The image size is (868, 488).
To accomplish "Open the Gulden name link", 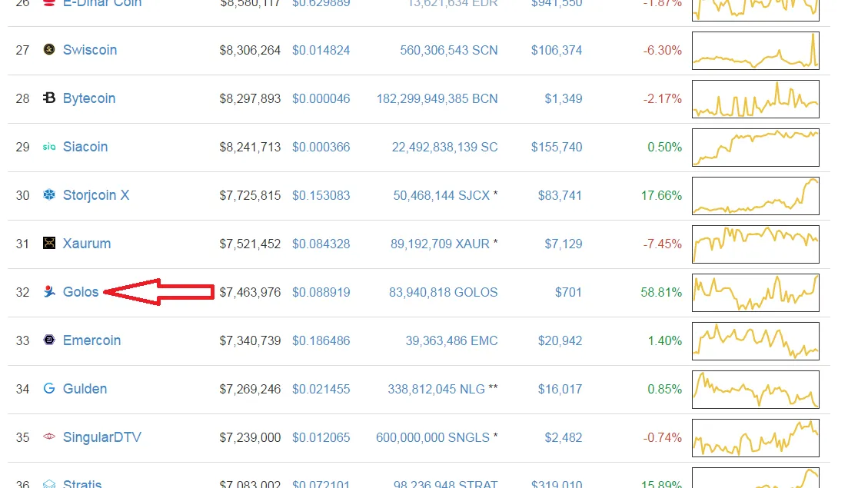I will [85, 389].
